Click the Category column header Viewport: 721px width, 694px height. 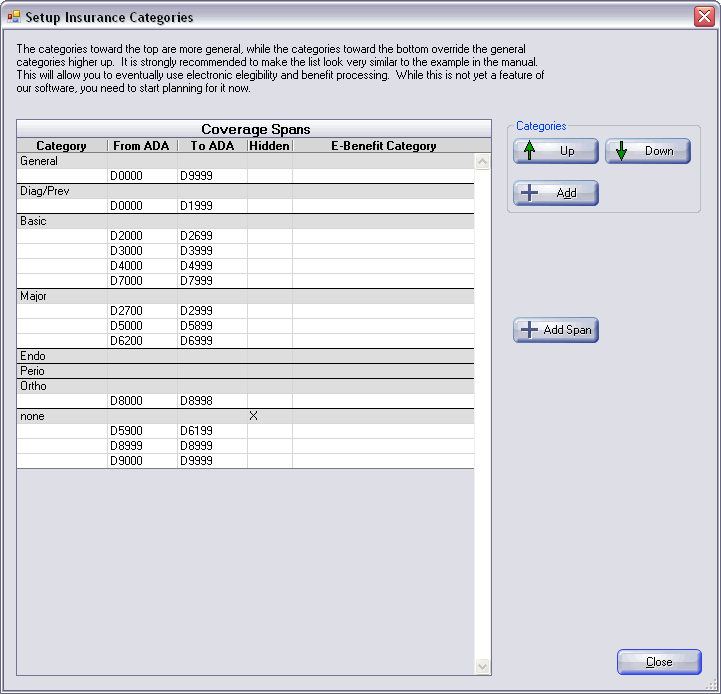pos(61,146)
